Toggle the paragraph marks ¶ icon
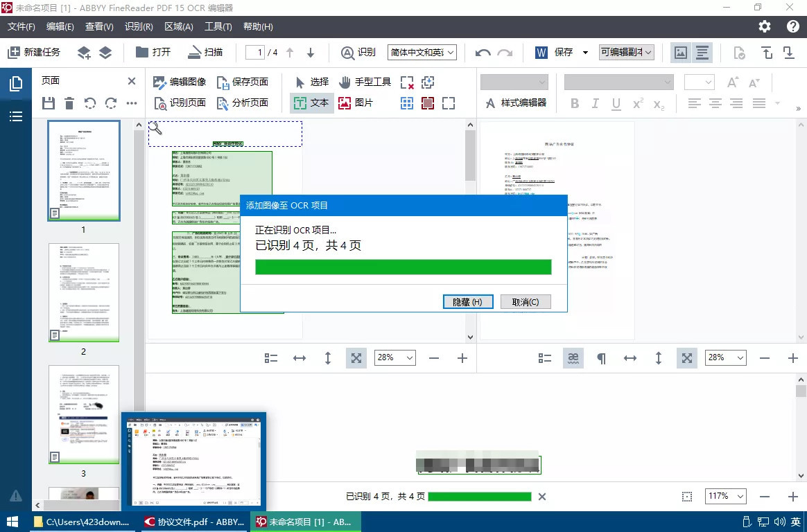The image size is (807, 532). 601,358
